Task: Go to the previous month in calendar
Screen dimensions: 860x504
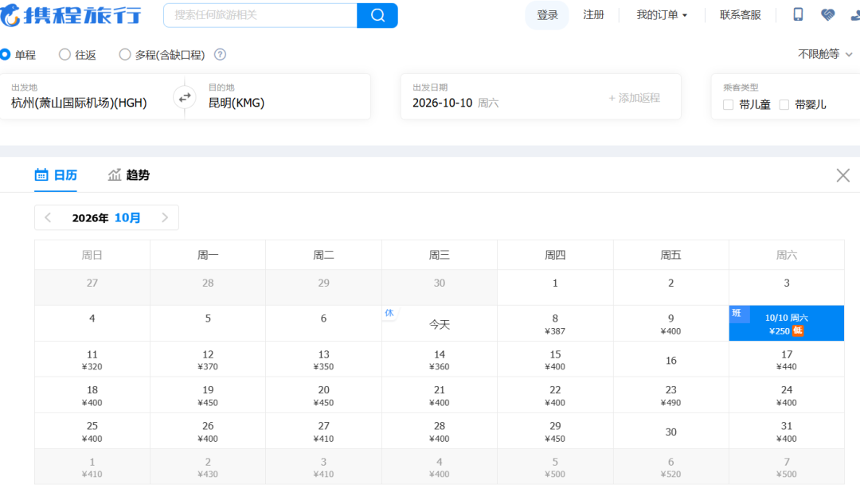Action: pos(48,217)
